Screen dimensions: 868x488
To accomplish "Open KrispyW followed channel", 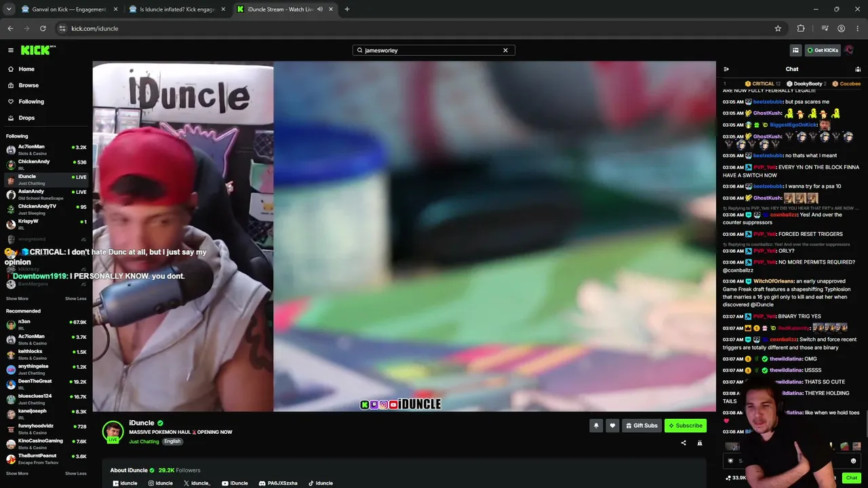I will pyautogui.click(x=46, y=224).
